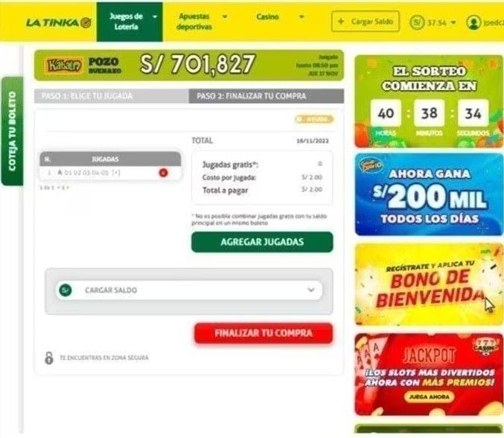
Task: Click the Jackpot Juega Ahora banner
Action: tap(429, 375)
